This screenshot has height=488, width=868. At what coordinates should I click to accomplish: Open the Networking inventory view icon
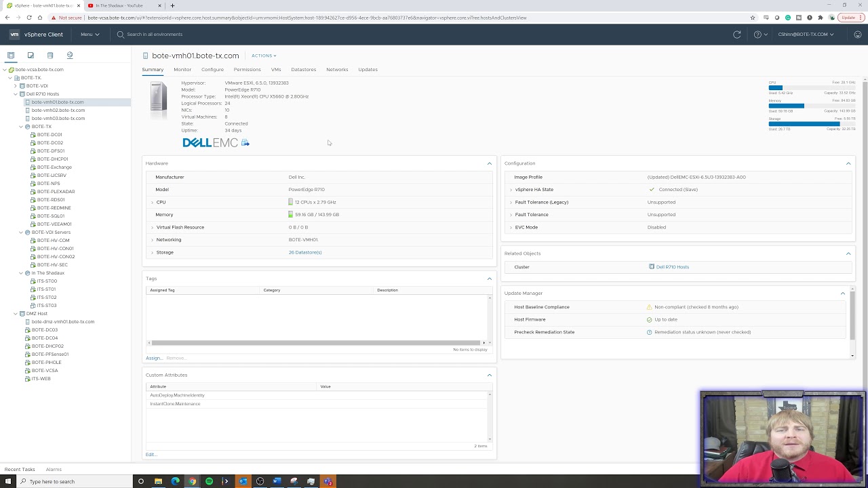[x=70, y=56]
